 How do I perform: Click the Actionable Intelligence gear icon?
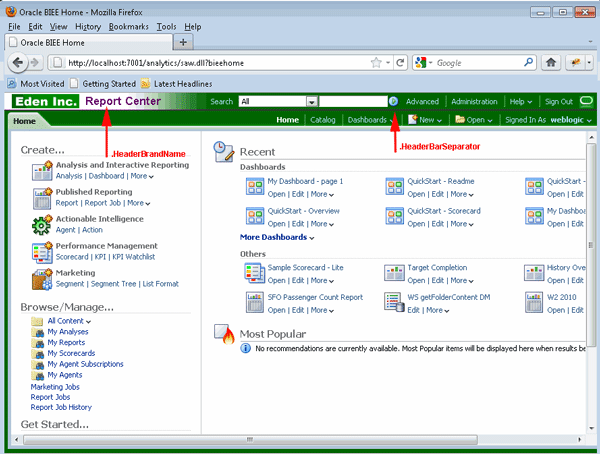tap(42, 225)
